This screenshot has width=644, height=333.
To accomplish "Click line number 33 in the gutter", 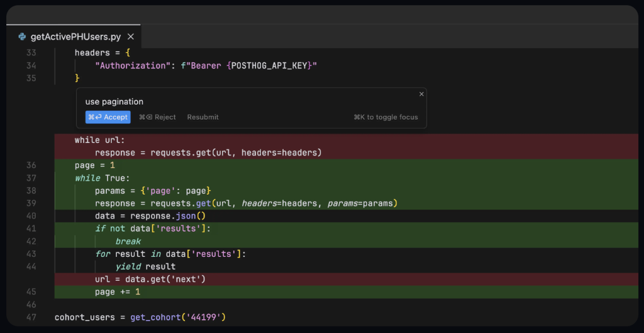I will coord(31,53).
